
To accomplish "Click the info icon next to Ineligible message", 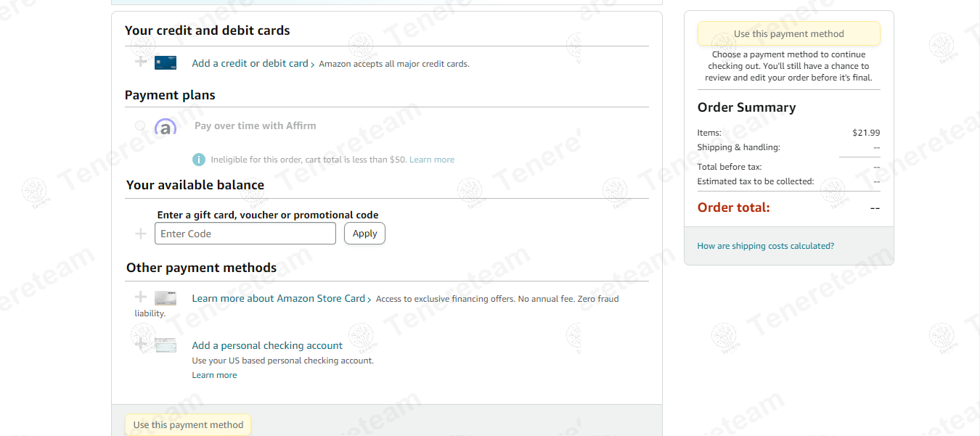I will pos(199,160).
